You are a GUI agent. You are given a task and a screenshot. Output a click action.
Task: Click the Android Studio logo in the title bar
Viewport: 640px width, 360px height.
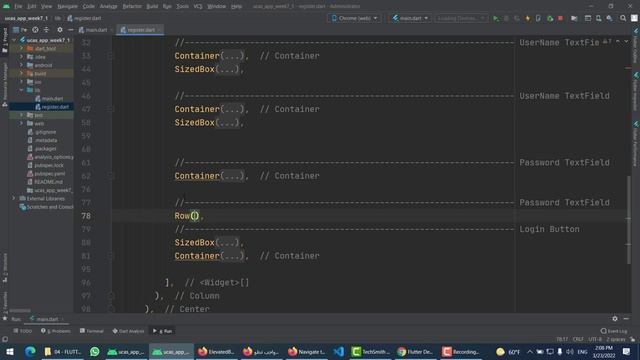pyautogui.click(x=6, y=6)
